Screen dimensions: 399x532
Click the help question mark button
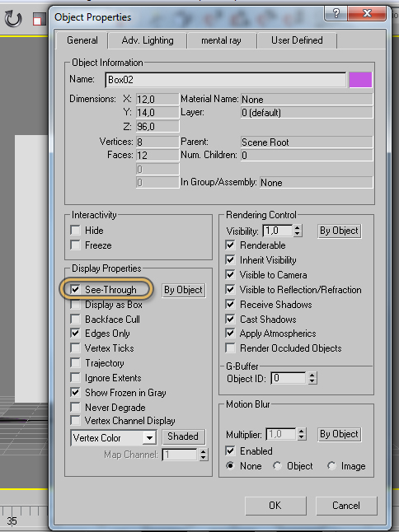point(336,13)
